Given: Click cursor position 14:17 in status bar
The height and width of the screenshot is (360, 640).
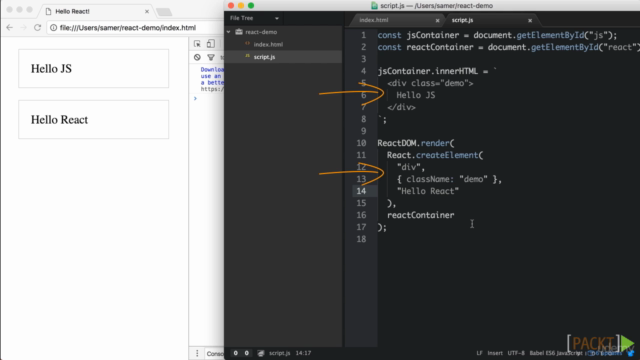Looking at the screenshot, I should 303,353.
